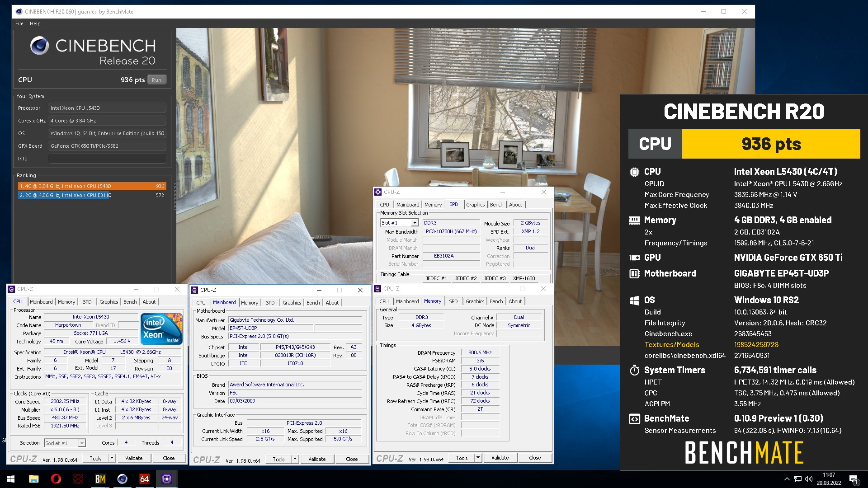Image resolution: width=868 pixels, height=488 pixels.
Task: Open the red 64 app on the taskbar
Action: tap(145, 479)
